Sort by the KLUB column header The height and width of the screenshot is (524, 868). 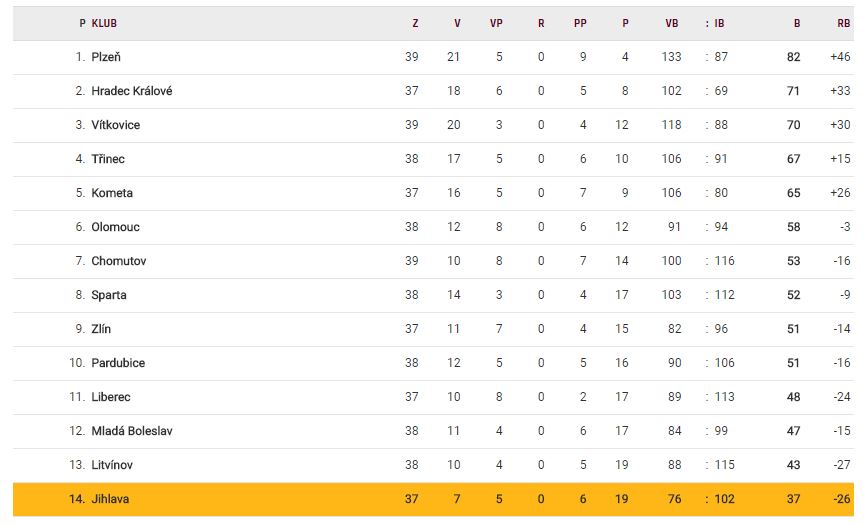[x=104, y=23]
